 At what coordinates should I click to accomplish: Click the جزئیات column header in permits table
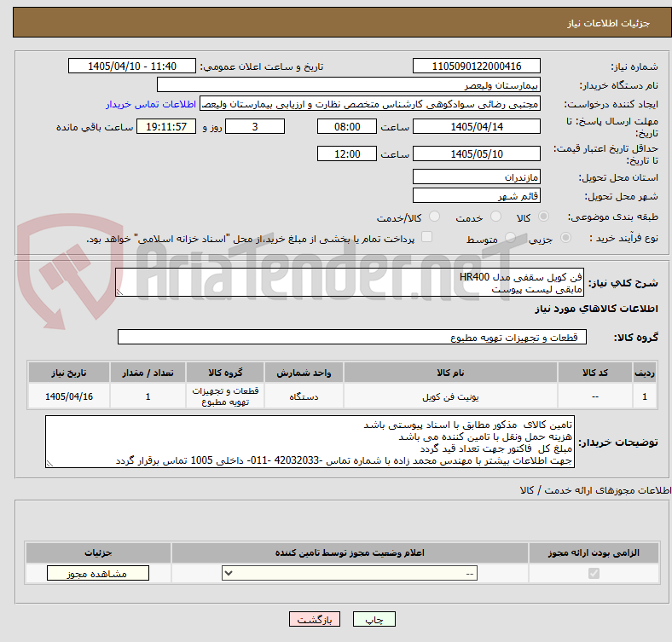98,552
